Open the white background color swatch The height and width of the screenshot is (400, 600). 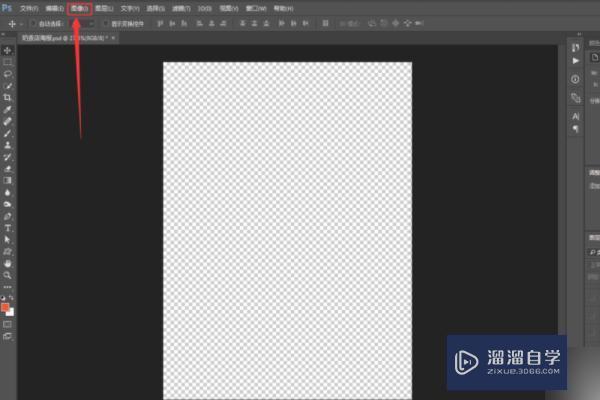[x=11, y=313]
